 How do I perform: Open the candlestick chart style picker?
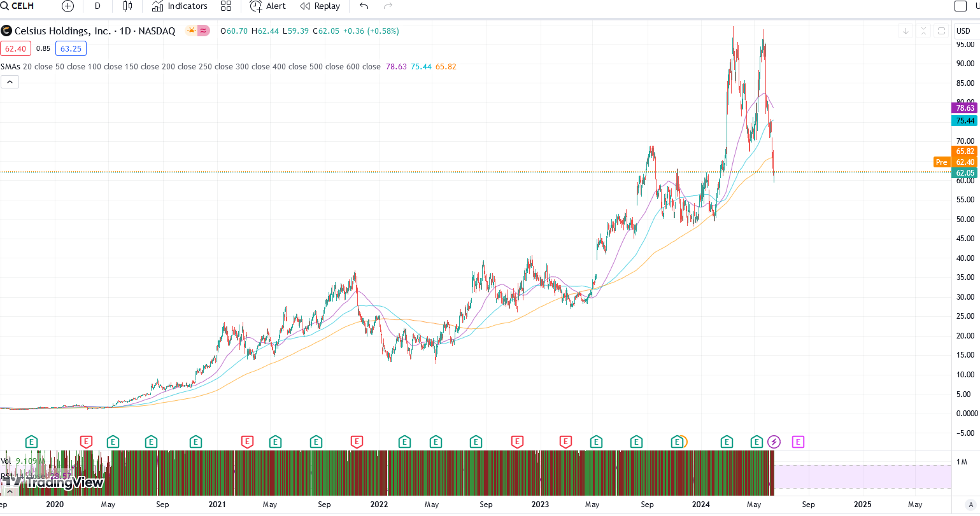(127, 6)
